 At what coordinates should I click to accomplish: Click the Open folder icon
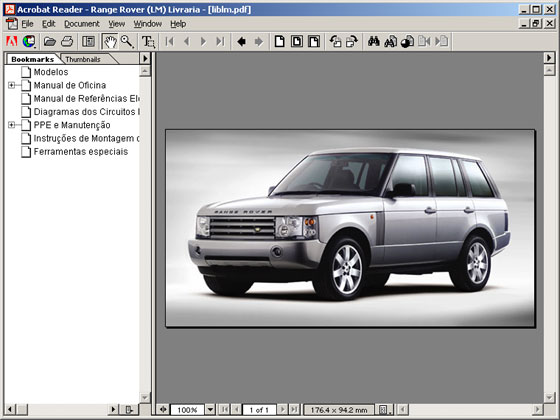(x=50, y=41)
